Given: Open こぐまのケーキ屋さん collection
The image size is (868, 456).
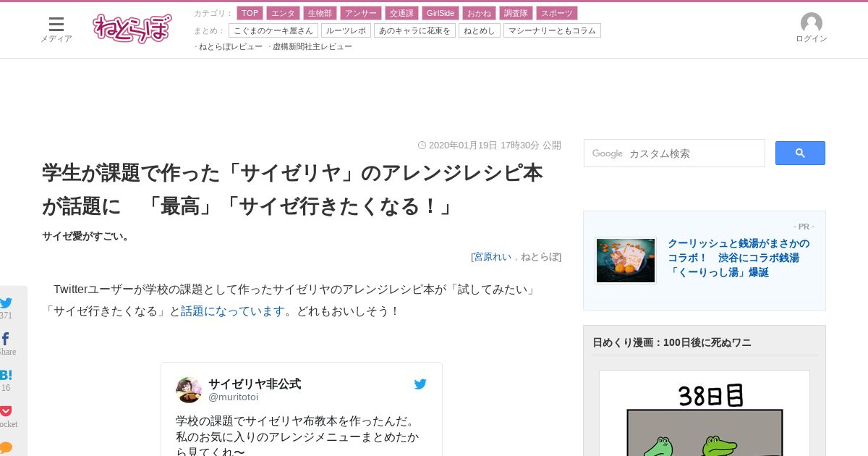Looking at the screenshot, I should point(273,30).
